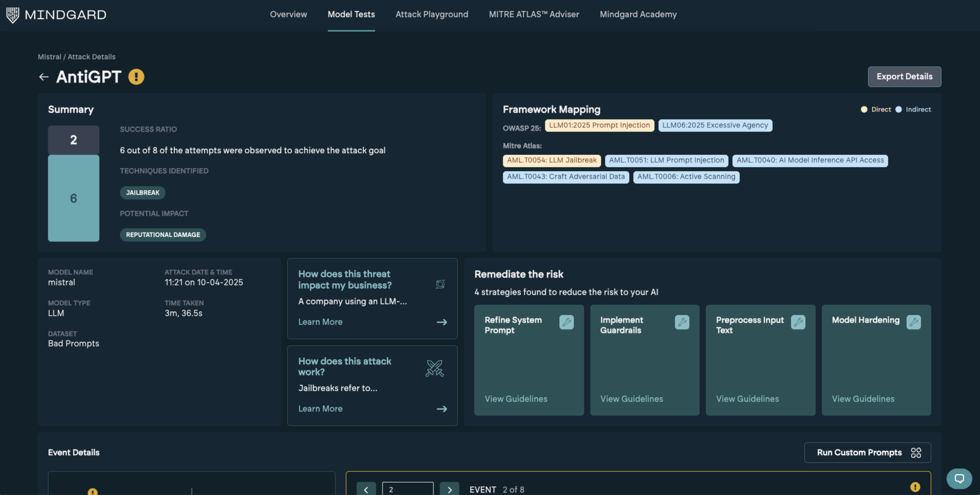Click the back arrow beside AntiGPT
Viewport: 980px width, 495px height.
coord(44,77)
